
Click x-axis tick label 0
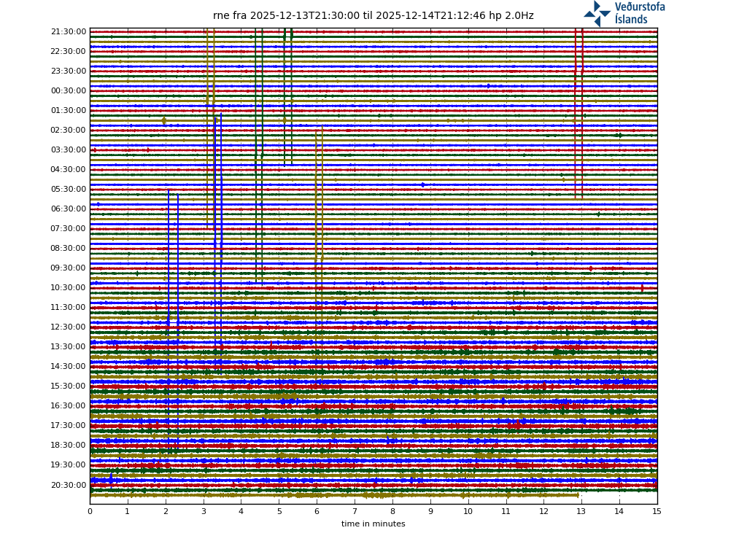(x=90, y=512)
